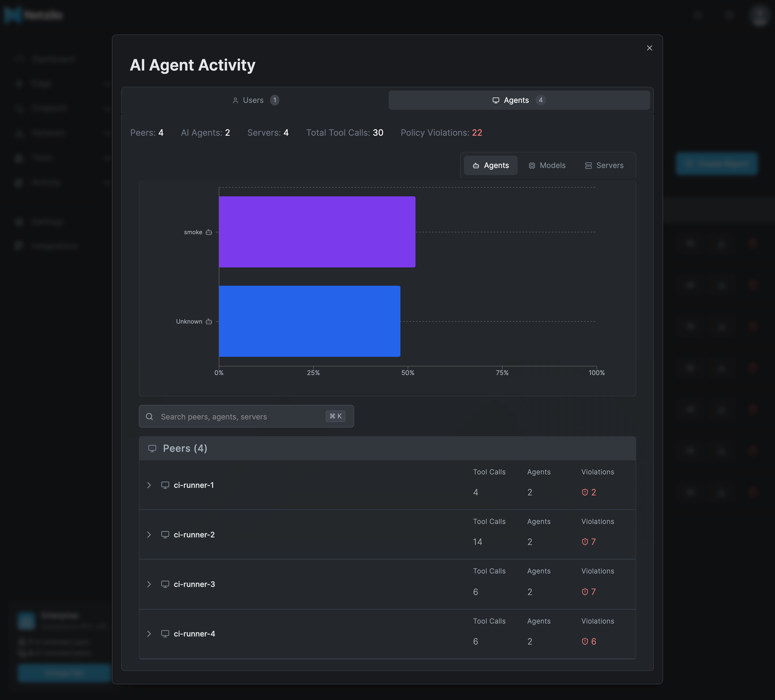Expand the ci-runner-4 row
The height and width of the screenshot is (700, 775).
coord(149,634)
